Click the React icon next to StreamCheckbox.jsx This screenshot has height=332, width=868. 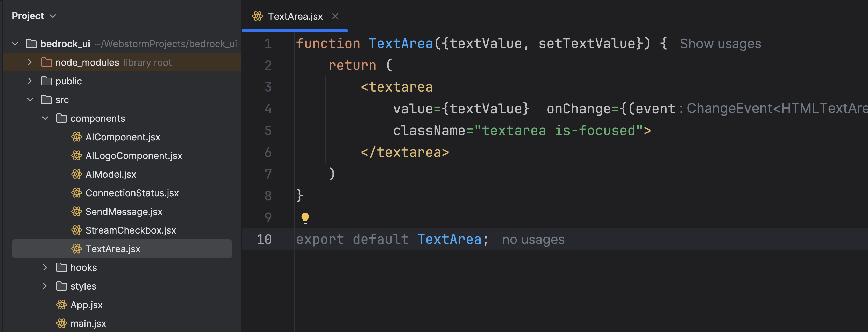pyautogui.click(x=76, y=230)
